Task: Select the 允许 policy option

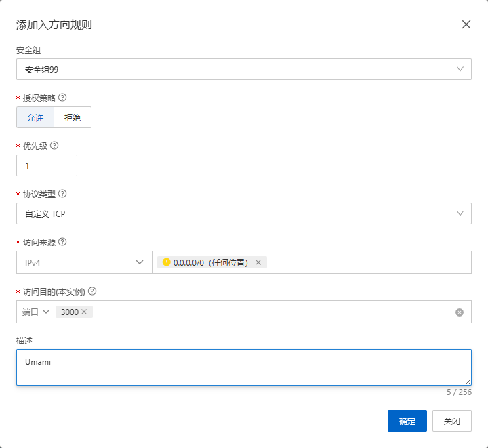Action: (x=35, y=117)
